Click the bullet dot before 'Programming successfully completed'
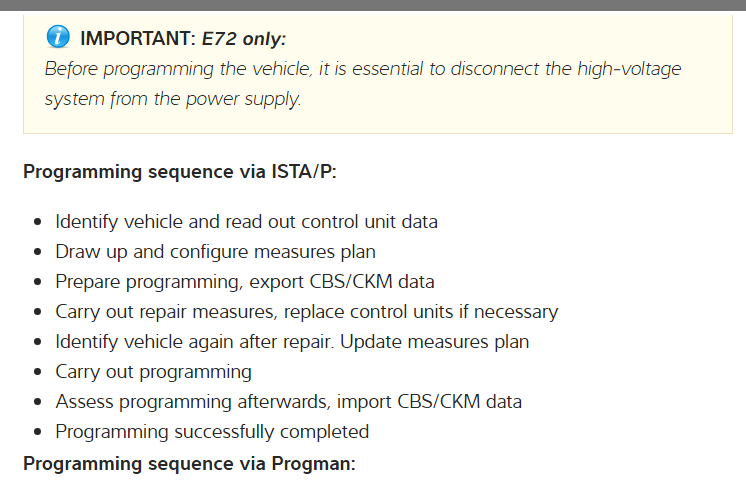This screenshot has height=504, width=746. point(37,432)
